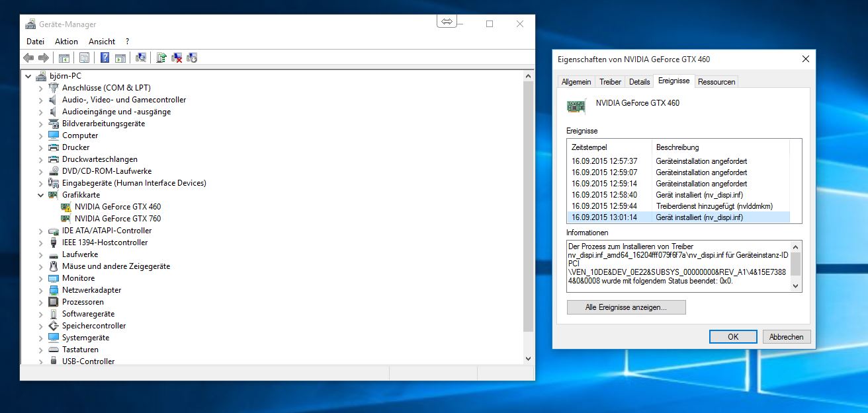Click the Audioeingänge und -ausgänge speaker icon
The height and width of the screenshot is (413, 868).
pos(54,112)
